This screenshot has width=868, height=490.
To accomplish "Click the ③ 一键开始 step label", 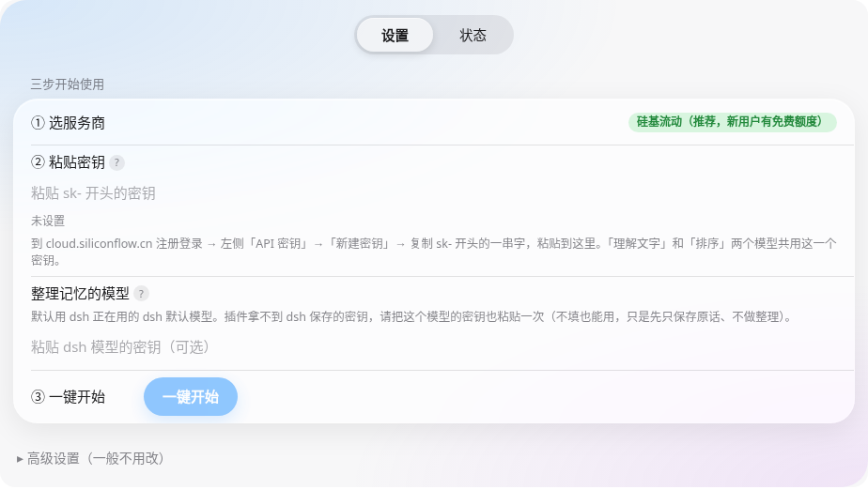I will click(68, 396).
